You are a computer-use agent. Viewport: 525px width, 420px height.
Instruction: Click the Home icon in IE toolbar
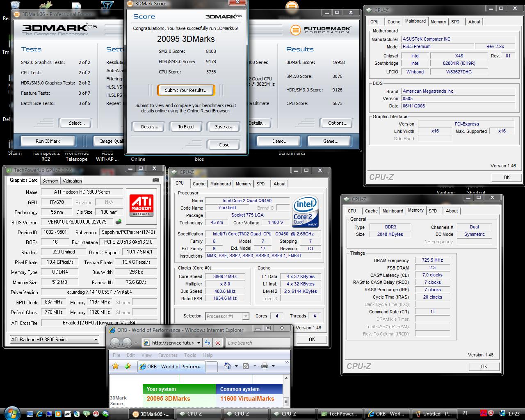click(227, 366)
